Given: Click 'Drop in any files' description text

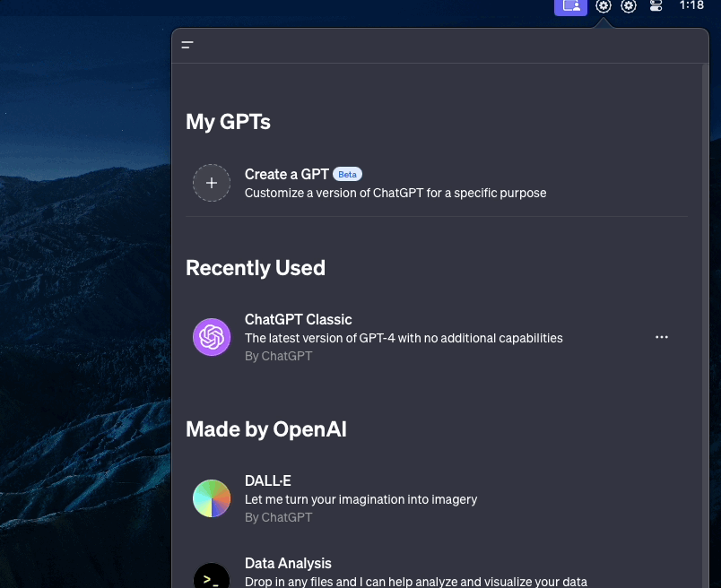Looking at the screenshot, I should click(x=416, y=582).
